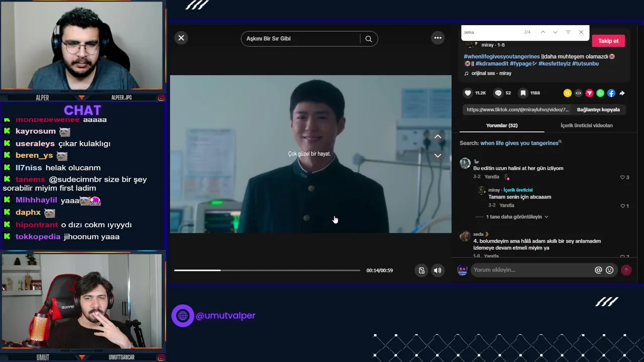Click 'miray' creator name in reply

tap(494, 190)
